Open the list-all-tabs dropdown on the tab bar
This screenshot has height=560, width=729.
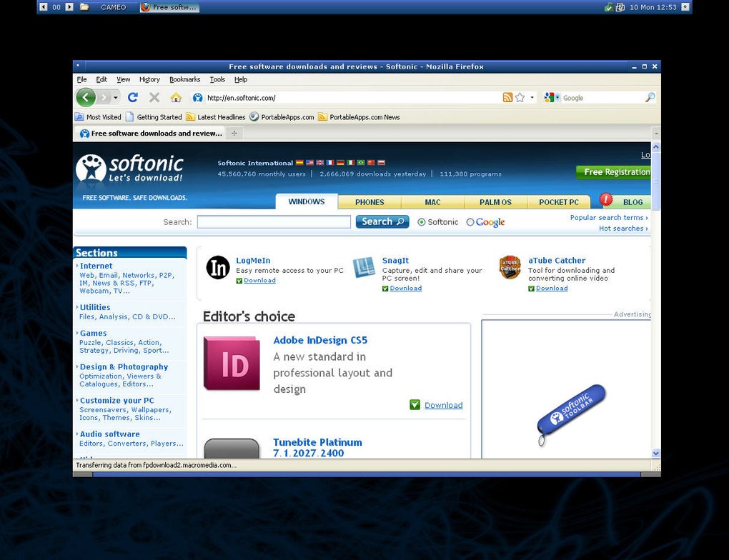tap(656, 134)
